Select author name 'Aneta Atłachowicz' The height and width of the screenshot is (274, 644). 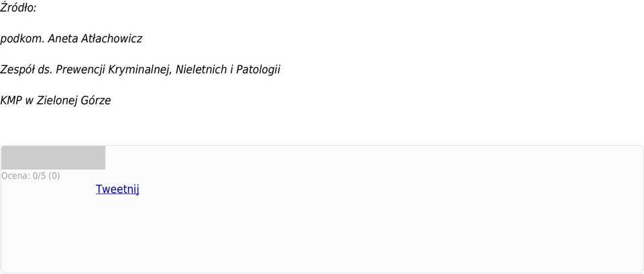pos(95,39)
